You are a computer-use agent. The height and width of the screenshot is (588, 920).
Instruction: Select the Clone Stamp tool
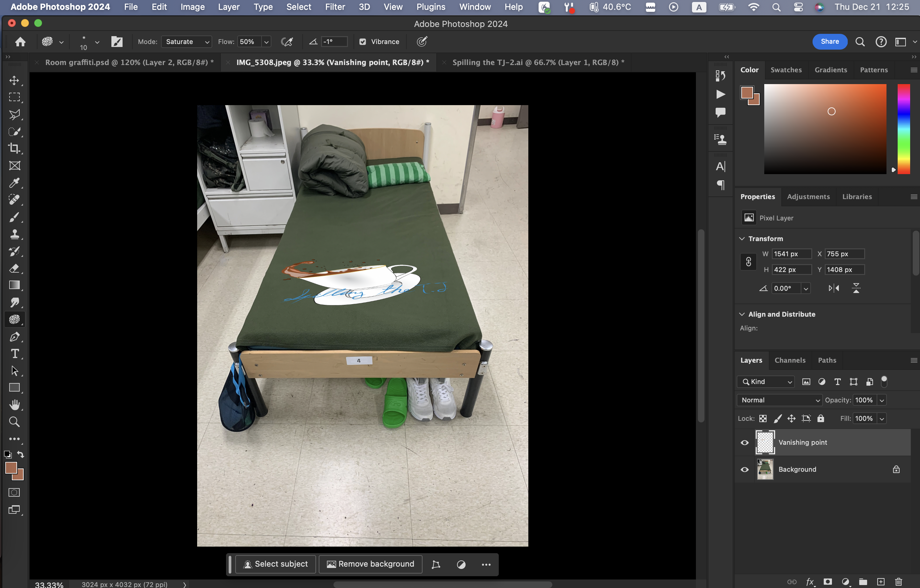pos(14,234)
